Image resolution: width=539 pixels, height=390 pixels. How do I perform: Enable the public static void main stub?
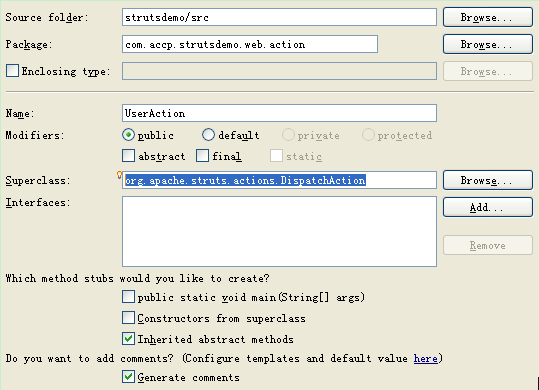tap(128, 297)
